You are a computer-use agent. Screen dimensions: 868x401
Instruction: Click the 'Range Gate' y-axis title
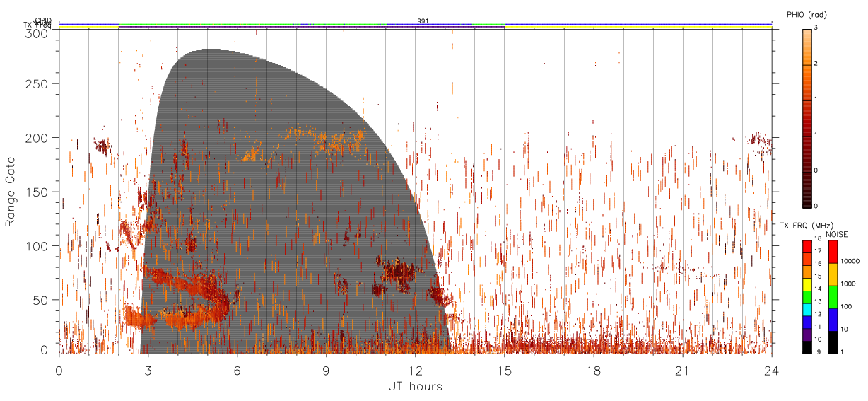pos(11,192)
